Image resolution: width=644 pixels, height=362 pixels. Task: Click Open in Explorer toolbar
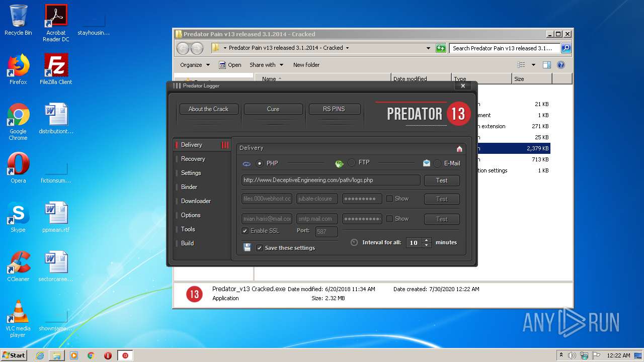coord(230,65)
